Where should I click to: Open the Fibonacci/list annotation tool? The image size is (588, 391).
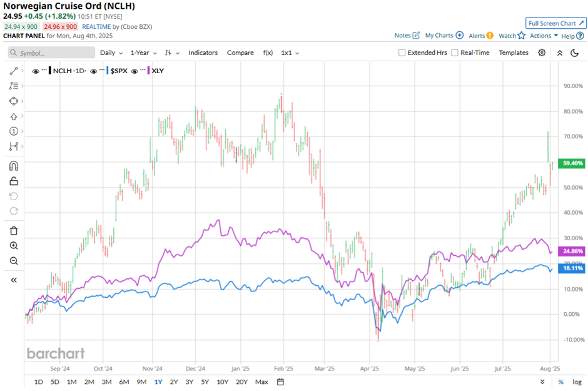14,86
